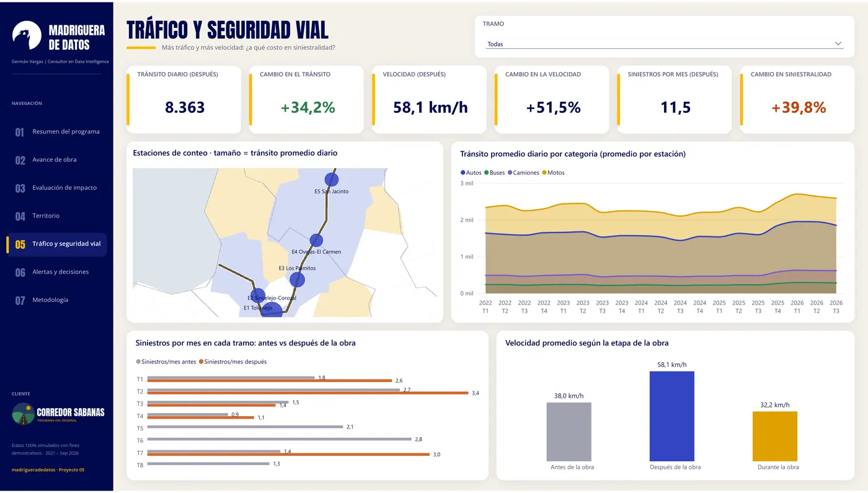The width and height of the screenshot is (868, 493).
Task: Click Siniestros/mes antes legend entry
Action: [166, 362]
